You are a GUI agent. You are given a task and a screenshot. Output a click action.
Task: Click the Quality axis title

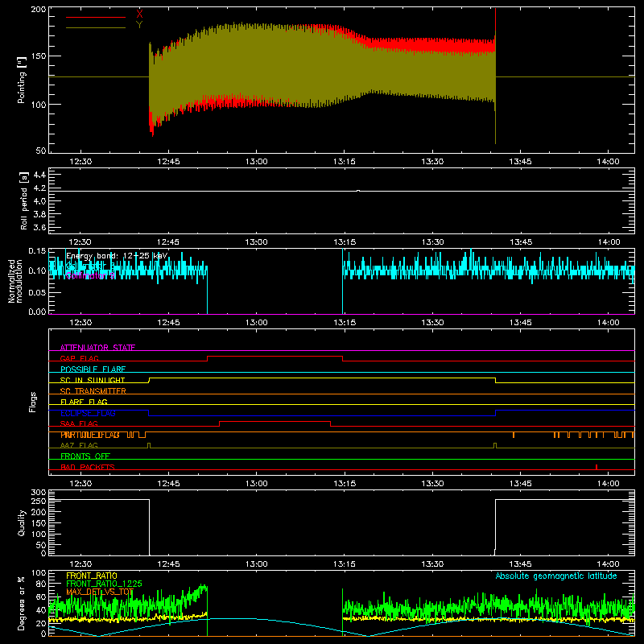(x=22, y=522)
